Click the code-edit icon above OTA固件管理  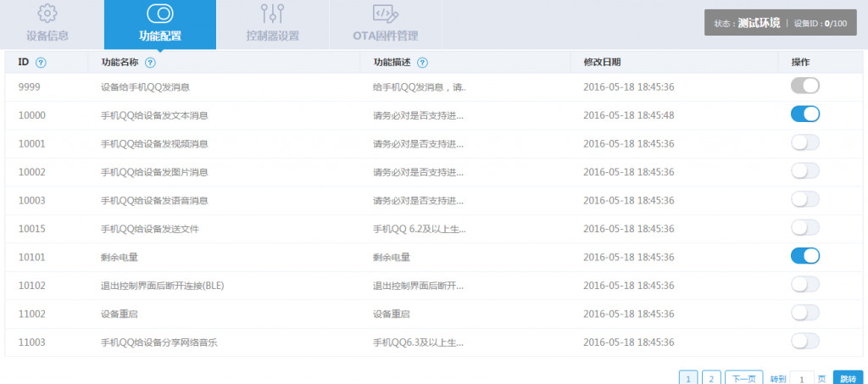tap(386, 14)
